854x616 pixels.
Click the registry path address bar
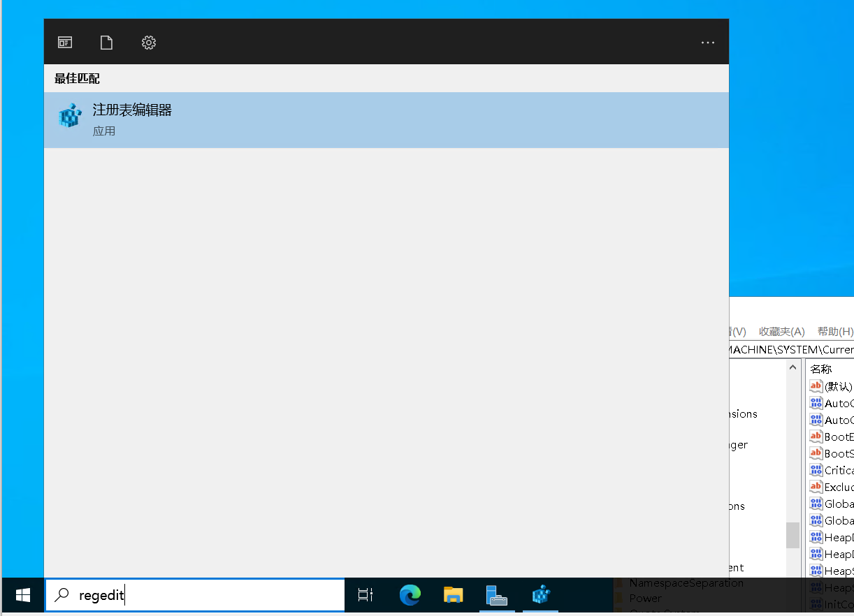790,349
